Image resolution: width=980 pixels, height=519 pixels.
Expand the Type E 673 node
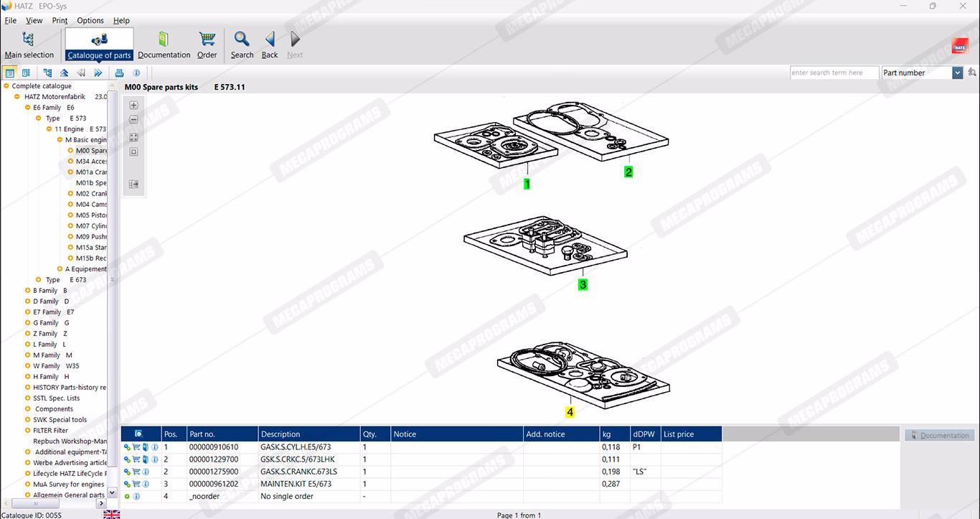click(39, 280)
